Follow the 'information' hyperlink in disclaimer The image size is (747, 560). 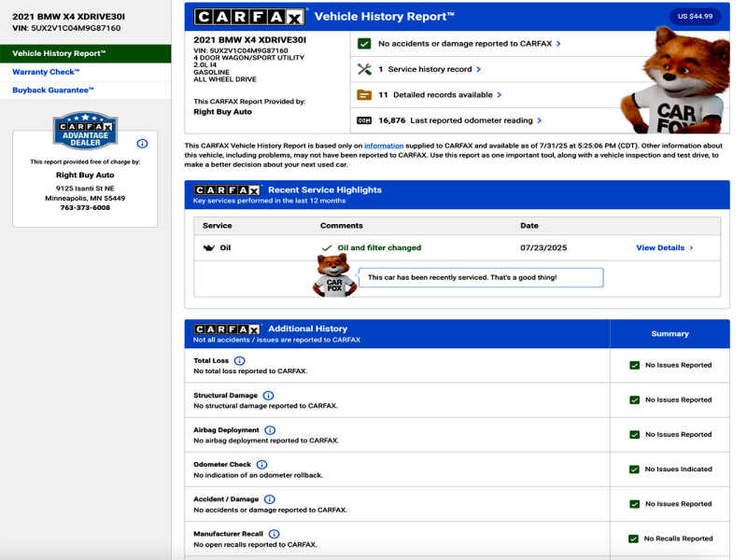click(x=384, y=146)
